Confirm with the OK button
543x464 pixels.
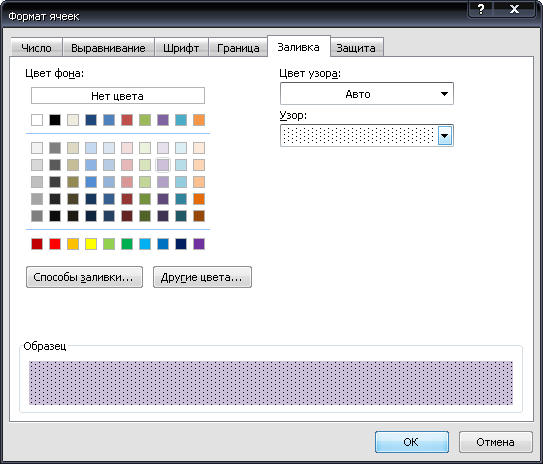pyautogui.click(x=412, y=442)
